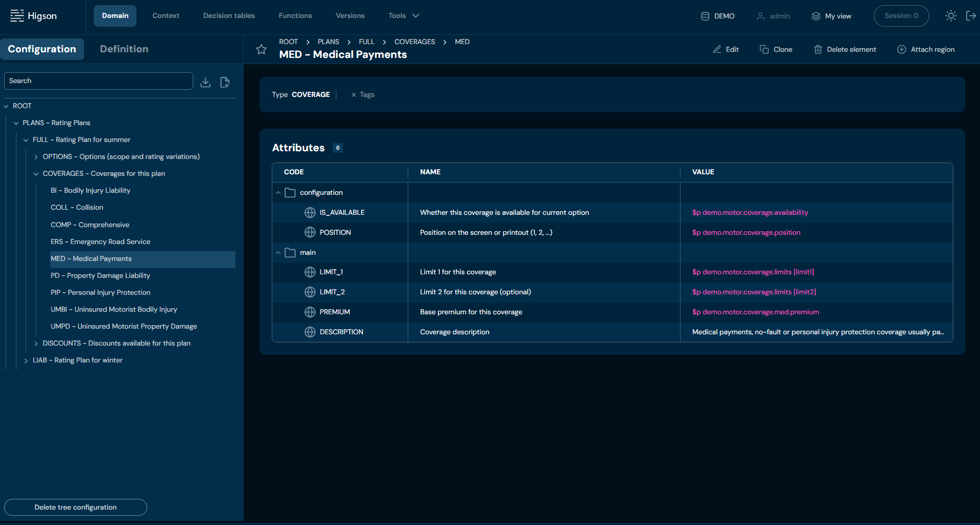Click the ROOT breadcrumb link
The width and height of the screenshot is (980, 525).
[x=288, y=42]
